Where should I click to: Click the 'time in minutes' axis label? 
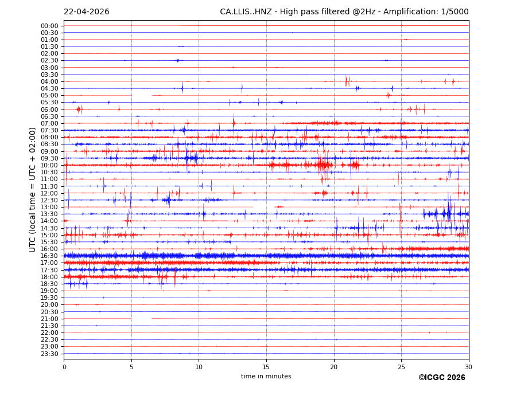tap(266, 377)
